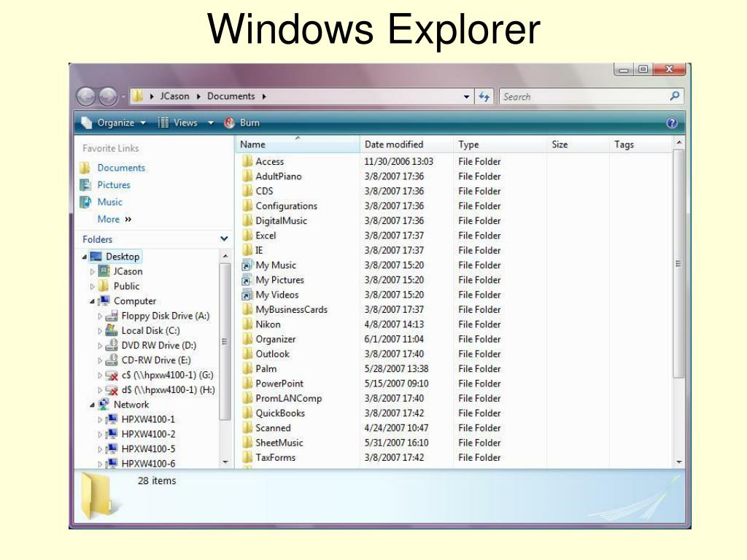
Task: Expand the Public tree node
Action: click(92, 286)
